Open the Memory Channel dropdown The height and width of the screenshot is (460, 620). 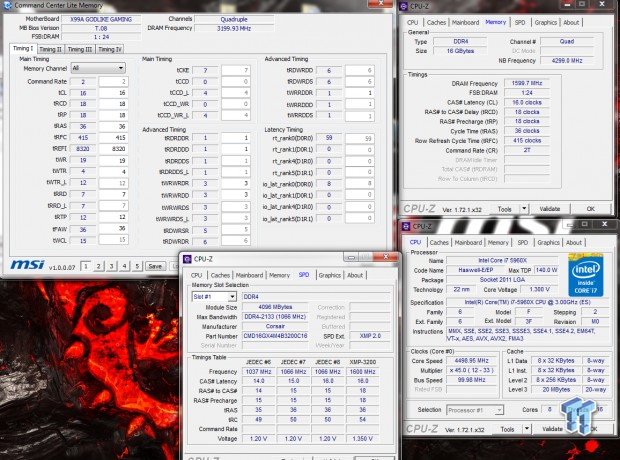coord(98,68)
